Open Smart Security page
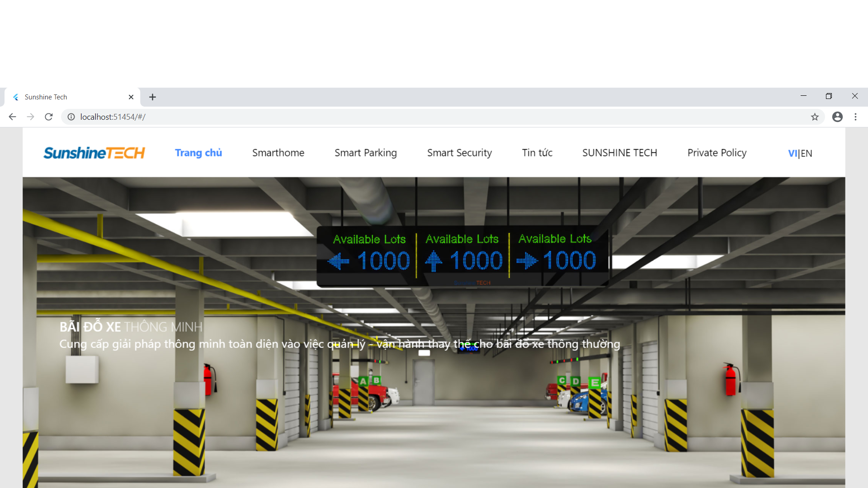868x488 pixels. coord(459,153)
